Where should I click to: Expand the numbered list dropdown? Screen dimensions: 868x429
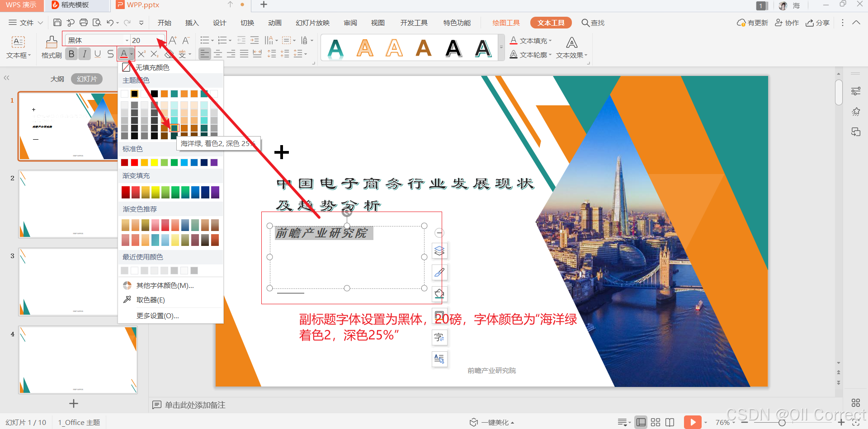[x=230, y=40]
